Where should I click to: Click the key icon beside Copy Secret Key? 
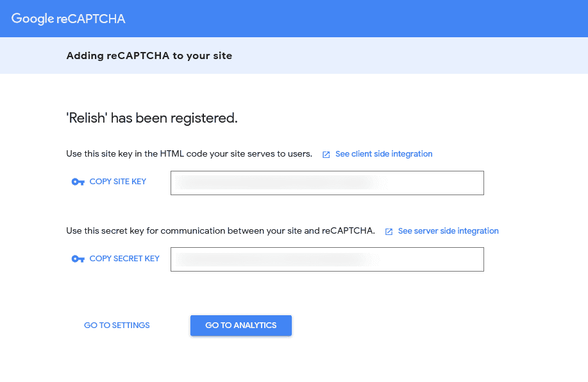click(x=78, y=259)
